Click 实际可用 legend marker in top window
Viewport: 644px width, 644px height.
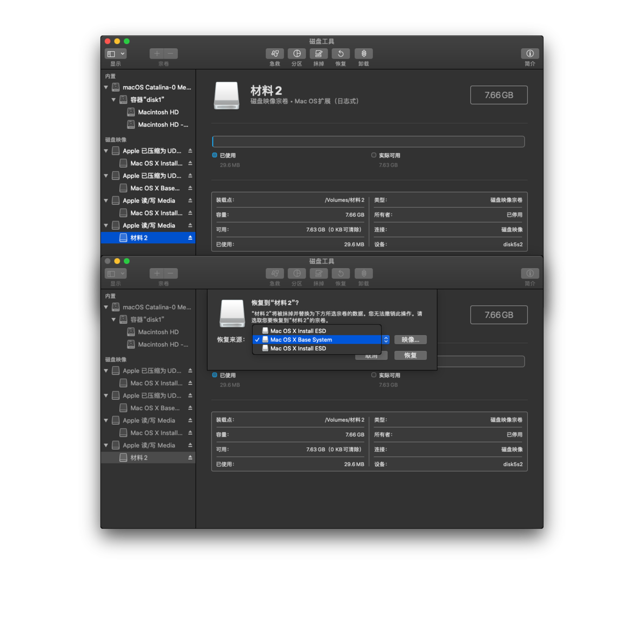click(373, 155)
